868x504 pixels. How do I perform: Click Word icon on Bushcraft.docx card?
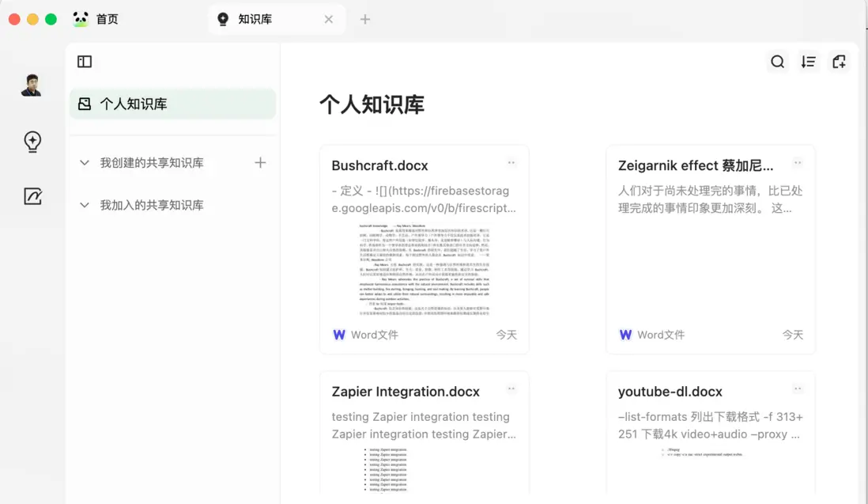pos(339,335)
